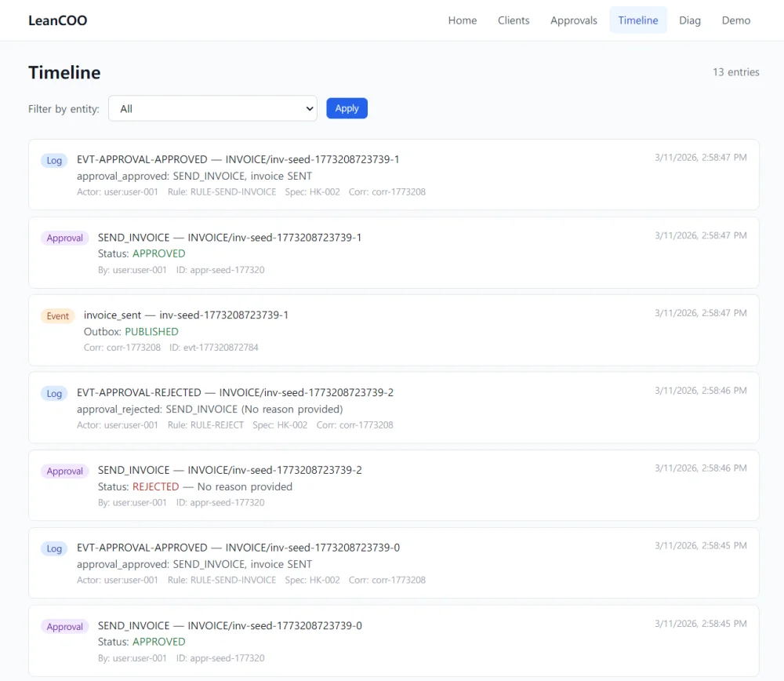The width and height of the screenshot is (784, 681).
Task: Click the "13 entries" count
Action: tap(736, 72)
